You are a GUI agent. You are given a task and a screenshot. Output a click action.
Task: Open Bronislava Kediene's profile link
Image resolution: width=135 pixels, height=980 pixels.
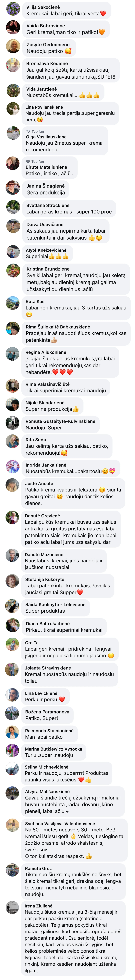[x=47, y=64]
